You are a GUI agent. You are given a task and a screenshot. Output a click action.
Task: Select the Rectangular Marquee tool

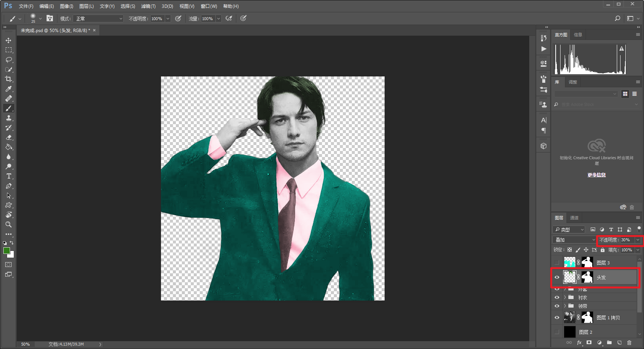[9, 50]
